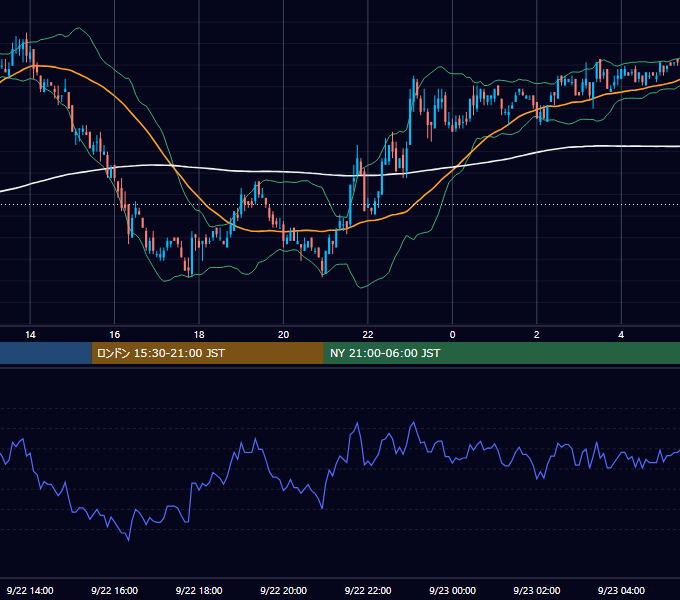Screen dimensions: 680x600
Task: Click the 9/22 22:00 date label
Action: click(368, 590)
